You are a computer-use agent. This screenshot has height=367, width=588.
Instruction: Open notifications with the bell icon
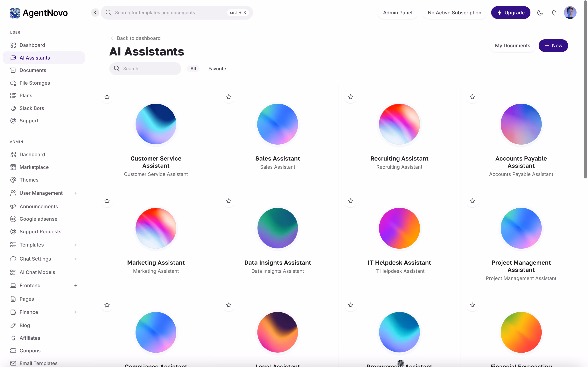coord(554,13)
